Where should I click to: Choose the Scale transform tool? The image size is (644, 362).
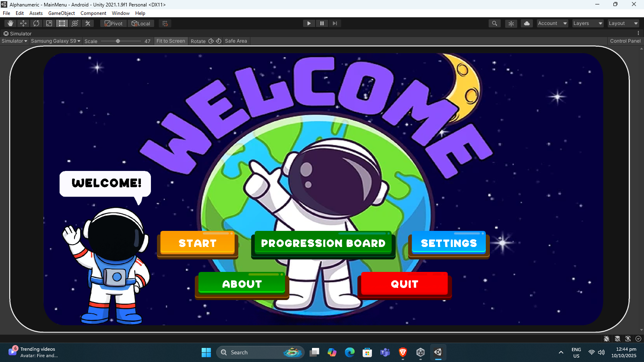tap(49, 23)
